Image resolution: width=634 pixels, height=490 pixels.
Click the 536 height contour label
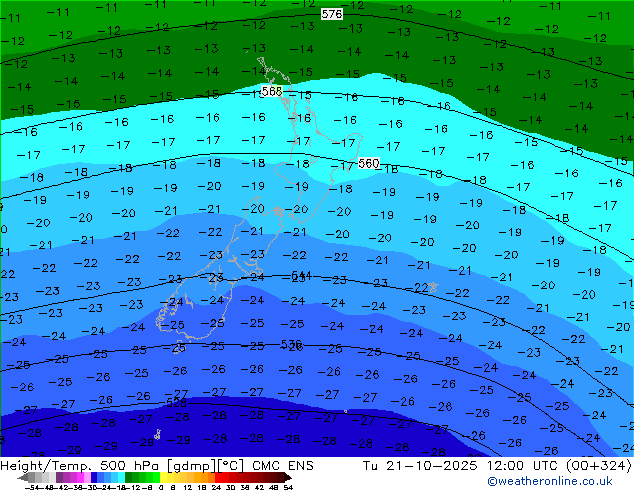click(x=291, y=344)
